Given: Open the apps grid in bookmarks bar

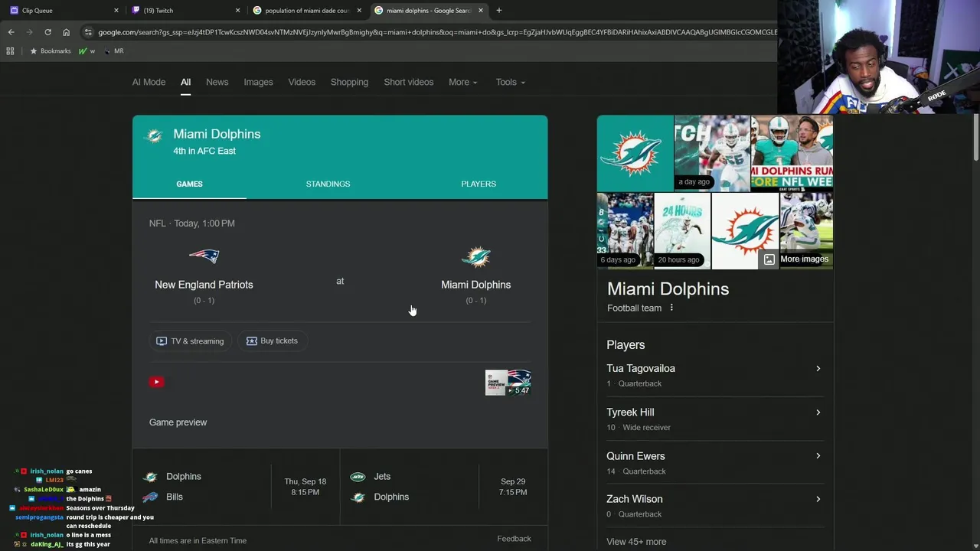Looking at the screenshot, I should point(10,51).
